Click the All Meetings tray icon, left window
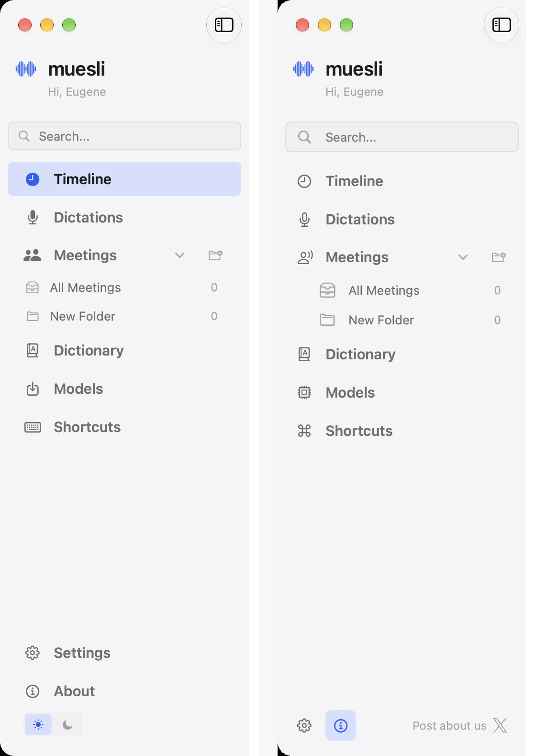Screen dimensions: 536x756 (x=33, y=288)
